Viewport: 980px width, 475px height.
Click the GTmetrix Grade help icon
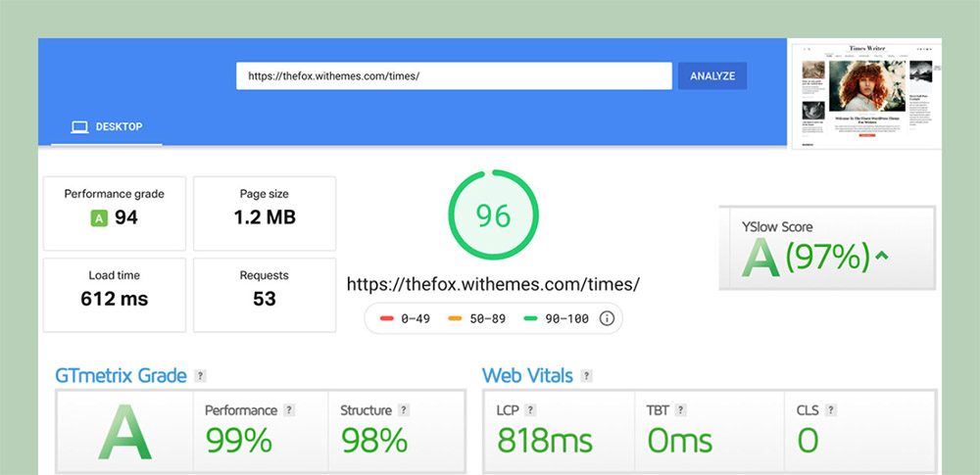(x=200, y=376)
